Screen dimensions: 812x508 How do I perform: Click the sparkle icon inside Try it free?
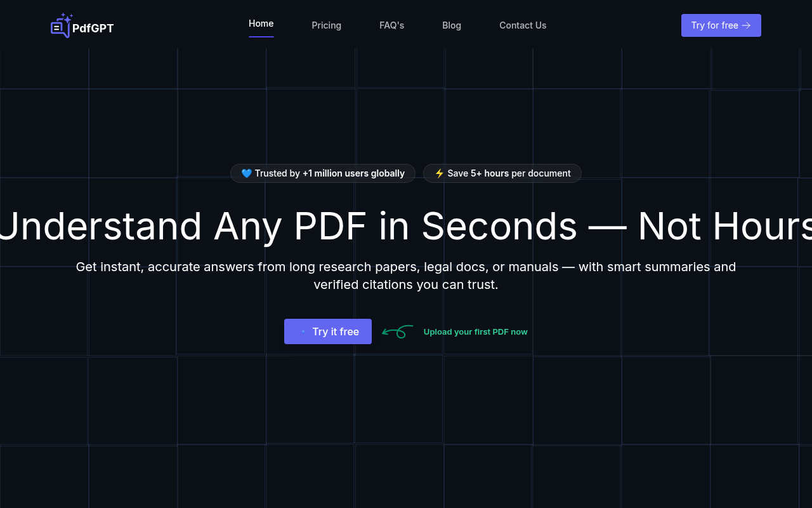pyautogui.click(x=303, y=331)
